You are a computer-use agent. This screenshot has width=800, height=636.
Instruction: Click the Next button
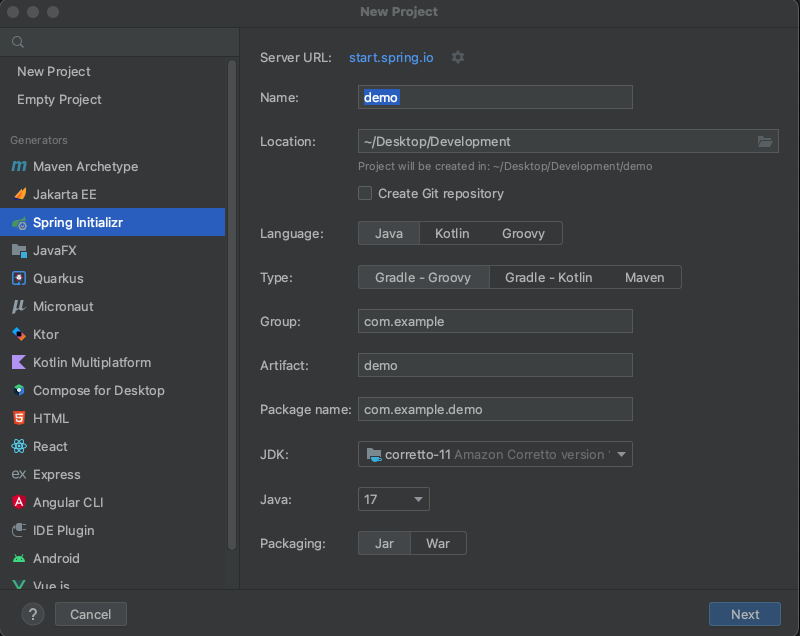(744, 614)
